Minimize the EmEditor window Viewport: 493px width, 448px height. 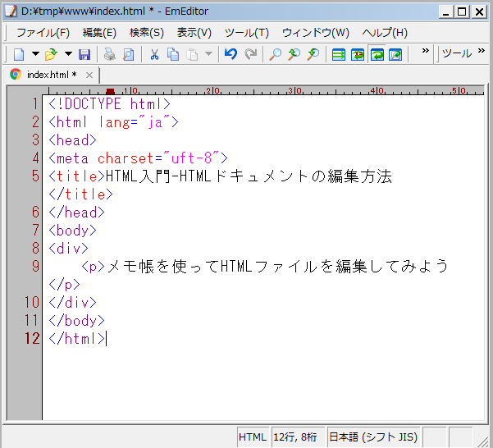(446, 12)
